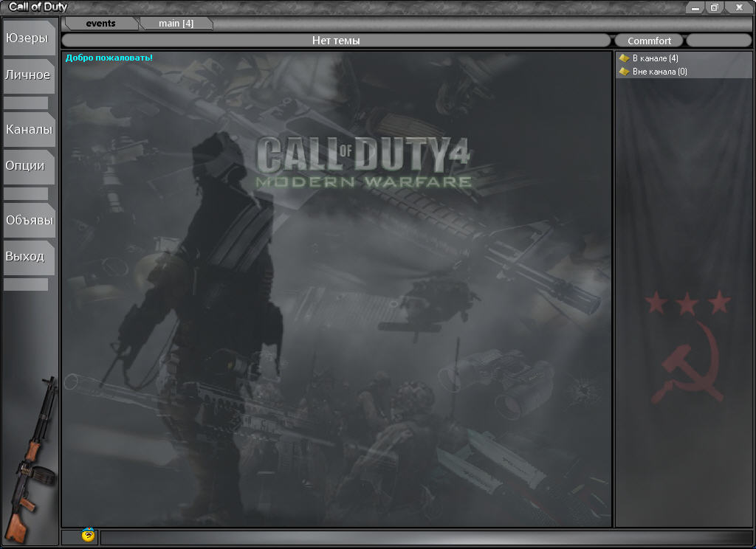The height and width of the screenshot is (549, 756).
Task: Switch to the main [4] channel tab
Action: click(x=176, y=24)
